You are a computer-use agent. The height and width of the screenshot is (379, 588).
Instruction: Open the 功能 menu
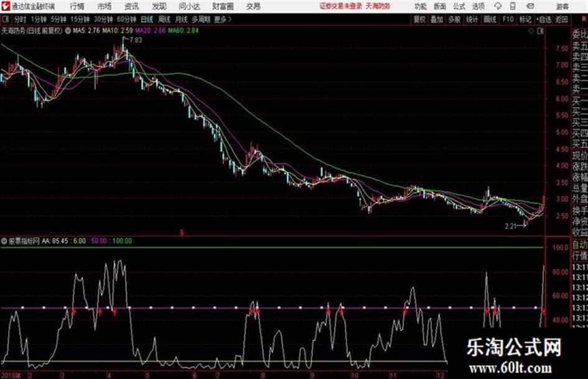point(421,6)
